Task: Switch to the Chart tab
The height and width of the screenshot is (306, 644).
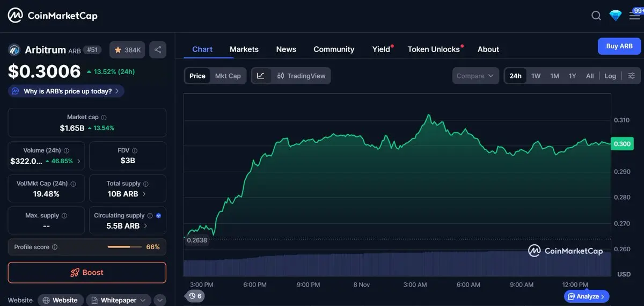Action: click(202, 49)
